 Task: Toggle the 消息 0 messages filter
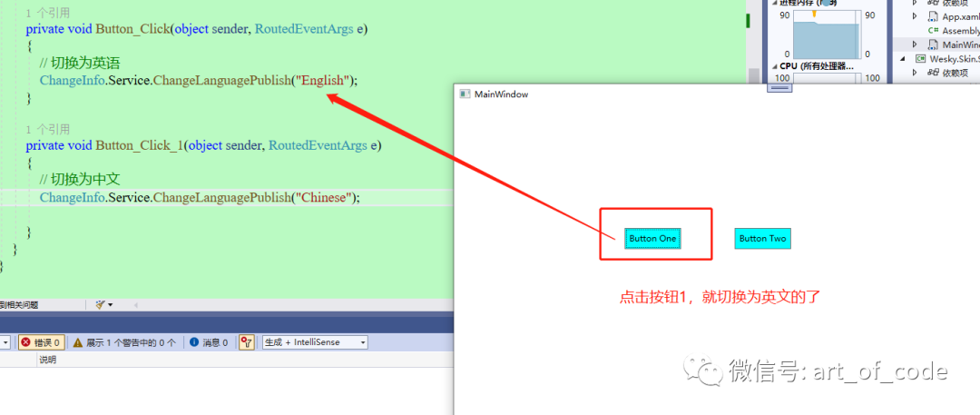coord(211,342)
